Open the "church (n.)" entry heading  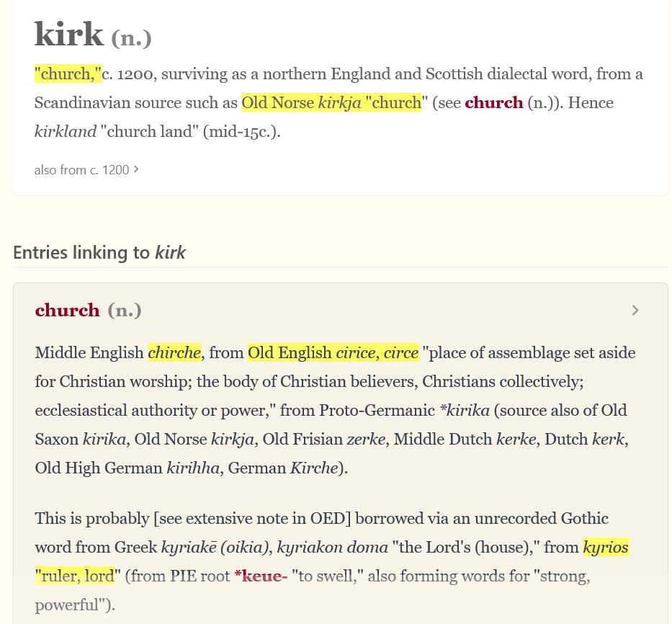tap(67, 311)
